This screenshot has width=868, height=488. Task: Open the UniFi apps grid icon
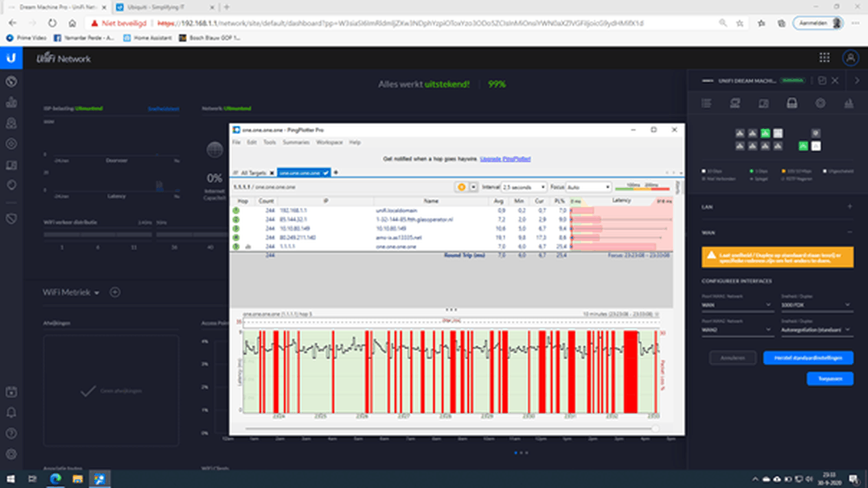tap(824, 57)
